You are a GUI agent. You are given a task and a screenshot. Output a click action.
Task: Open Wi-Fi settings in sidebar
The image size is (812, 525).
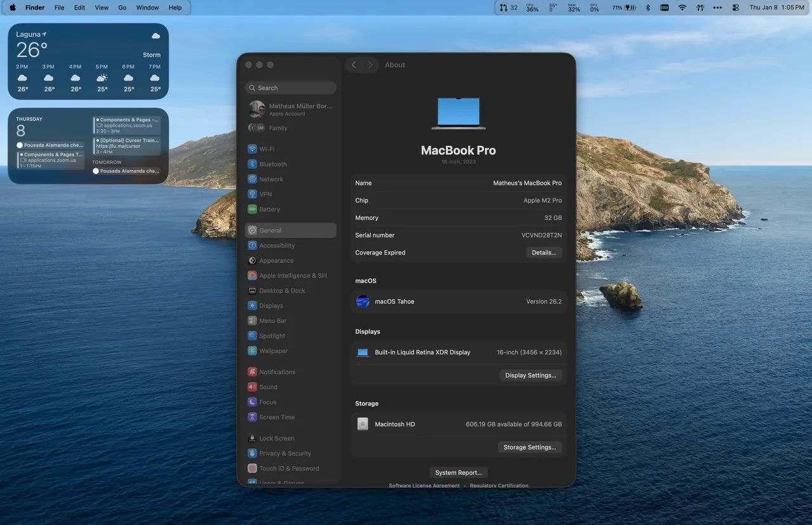(x=266, y=149)
